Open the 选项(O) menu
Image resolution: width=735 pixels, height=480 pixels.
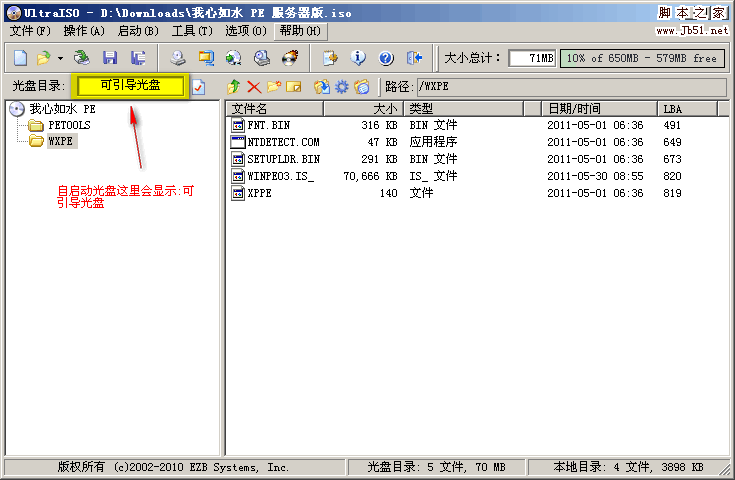(x=246, y=31)
